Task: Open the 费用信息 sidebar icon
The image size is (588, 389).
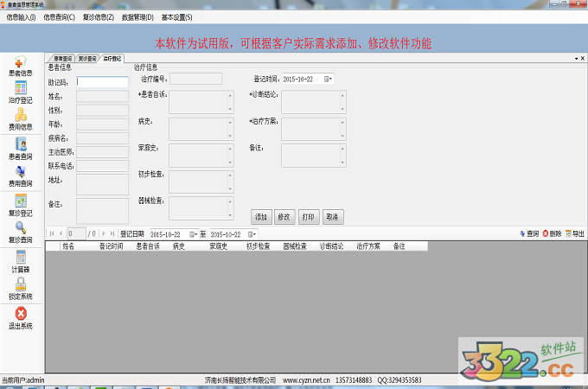Action: (x=21, y=119)
